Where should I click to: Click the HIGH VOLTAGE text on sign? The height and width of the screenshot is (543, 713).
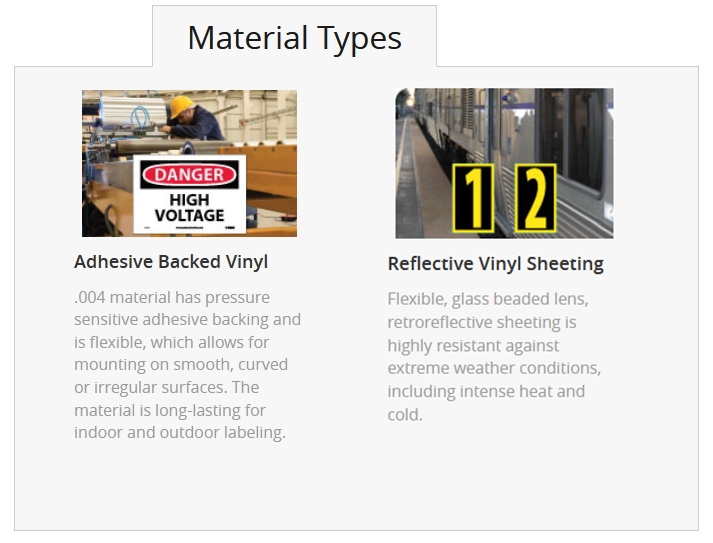189,207
